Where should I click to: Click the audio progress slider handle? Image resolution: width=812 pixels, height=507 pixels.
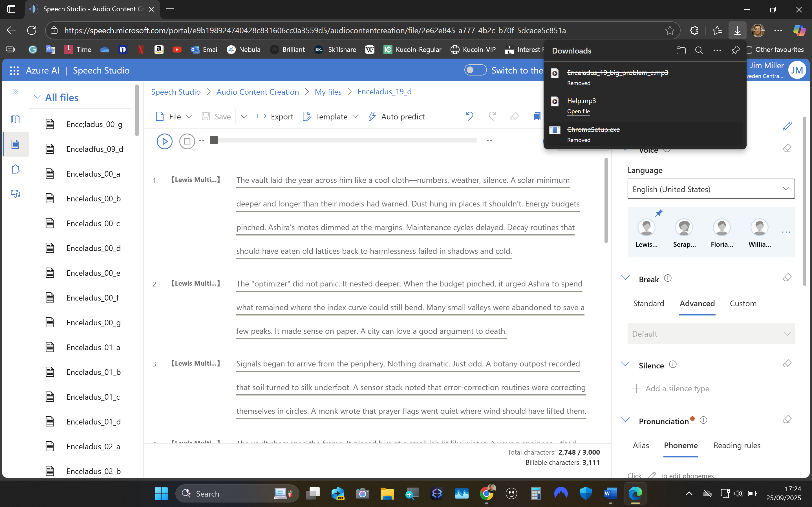click(214, 140)
